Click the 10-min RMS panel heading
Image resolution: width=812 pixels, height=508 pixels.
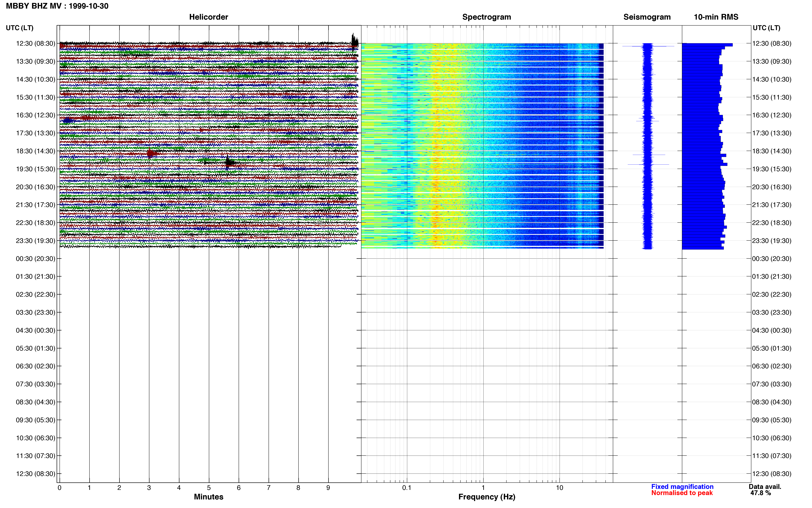(x=716, y=17)
